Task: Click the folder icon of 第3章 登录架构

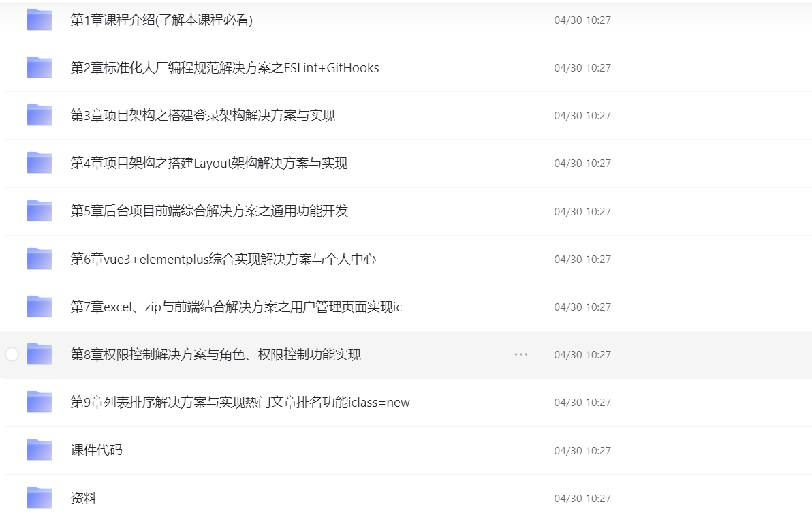Action: click(40, 116)
